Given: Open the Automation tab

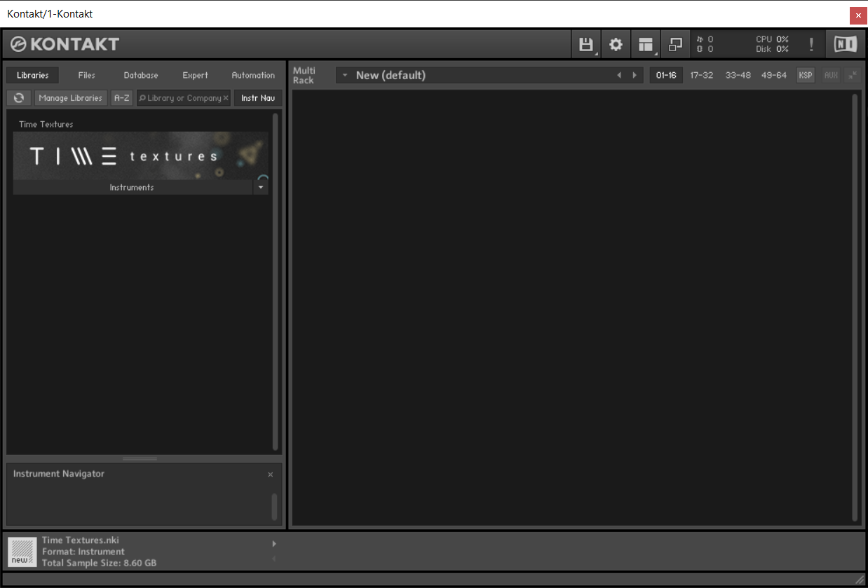Looking at the screenshot, I should point(253,75).
